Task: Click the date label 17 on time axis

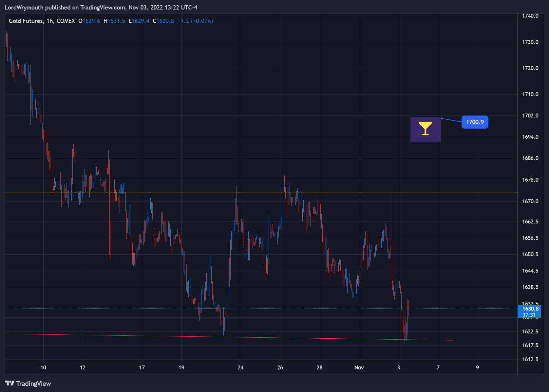Action: pos(142,367)
